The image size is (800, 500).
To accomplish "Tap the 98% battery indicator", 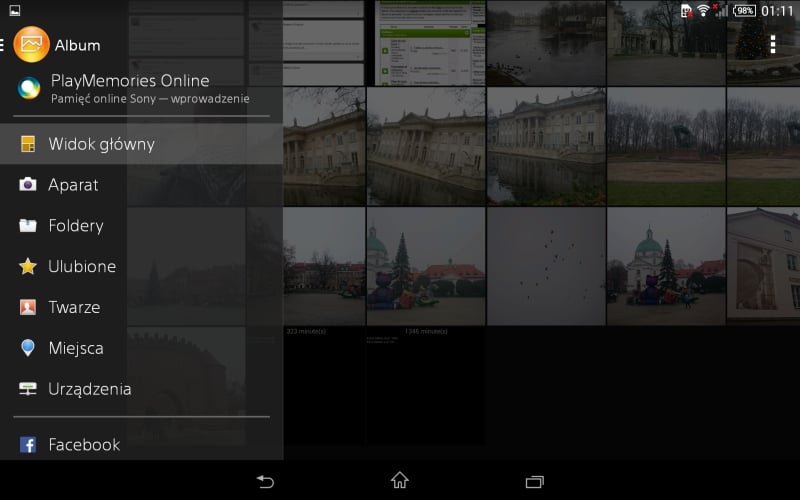I will click(x=744, y=10).
